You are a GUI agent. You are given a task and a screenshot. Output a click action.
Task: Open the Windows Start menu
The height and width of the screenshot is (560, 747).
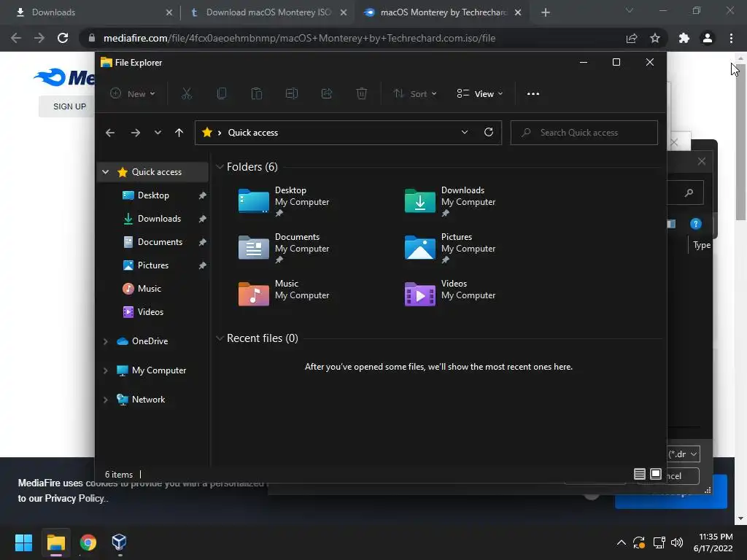(x=23, y=542)
